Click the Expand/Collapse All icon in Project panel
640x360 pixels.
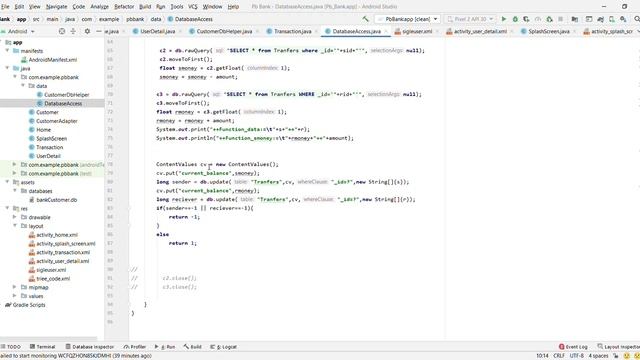pyautogui.click(x=73, y=31)
